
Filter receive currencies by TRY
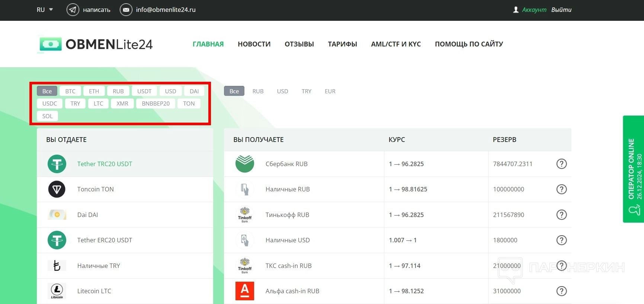click(x=307, y=91)
